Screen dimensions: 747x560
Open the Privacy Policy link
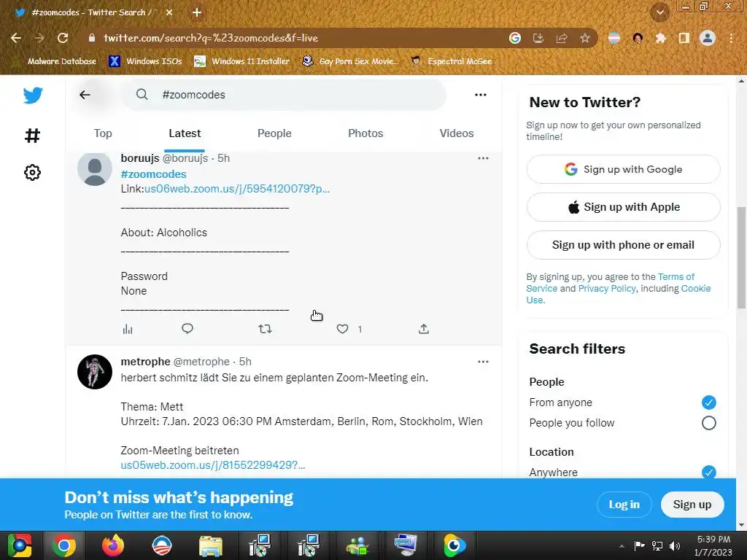tap(607, 289)
